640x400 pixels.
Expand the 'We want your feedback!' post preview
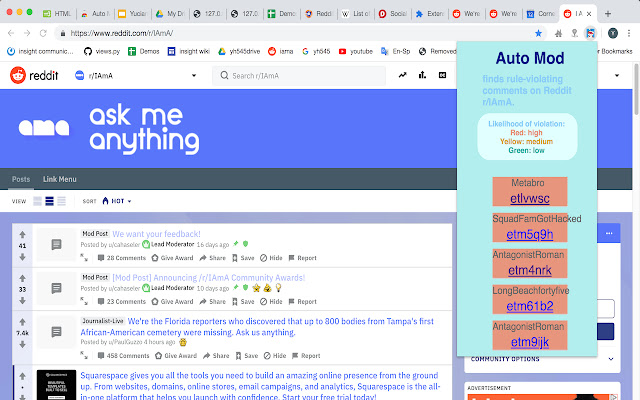coord(84,258)
